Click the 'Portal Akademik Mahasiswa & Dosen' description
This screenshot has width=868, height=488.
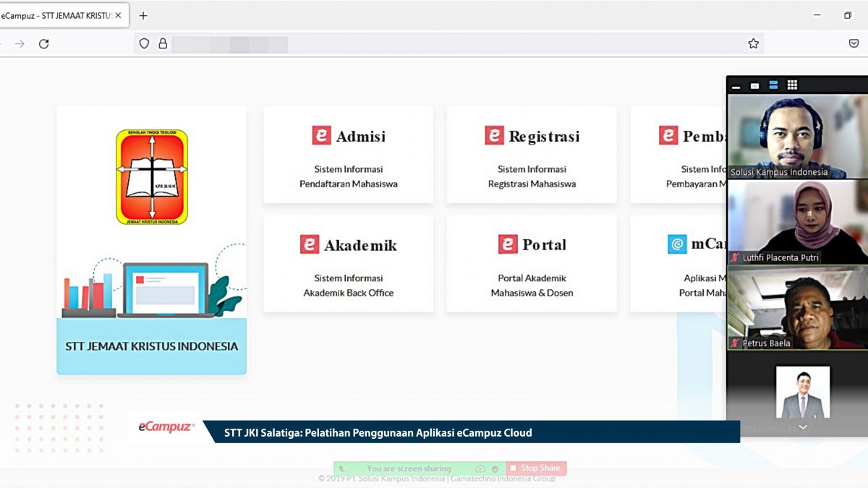pyautogui.click(x=532, y=286)
